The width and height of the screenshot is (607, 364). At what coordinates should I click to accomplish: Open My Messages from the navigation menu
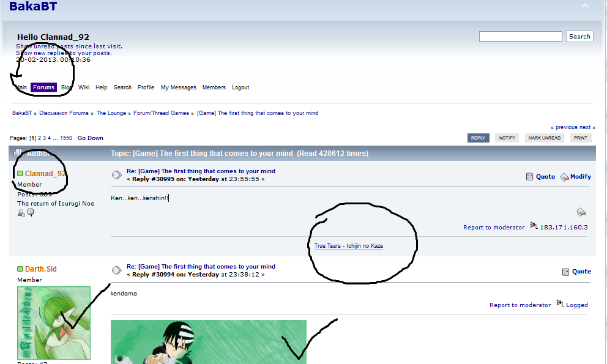click(178, 87)
